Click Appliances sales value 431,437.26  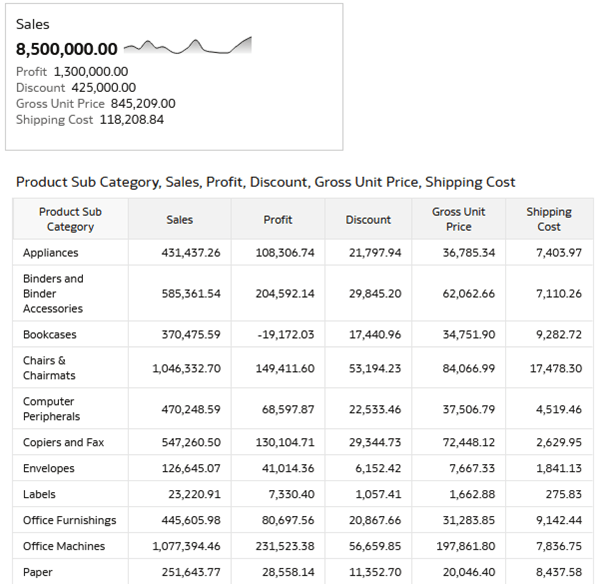191,253
